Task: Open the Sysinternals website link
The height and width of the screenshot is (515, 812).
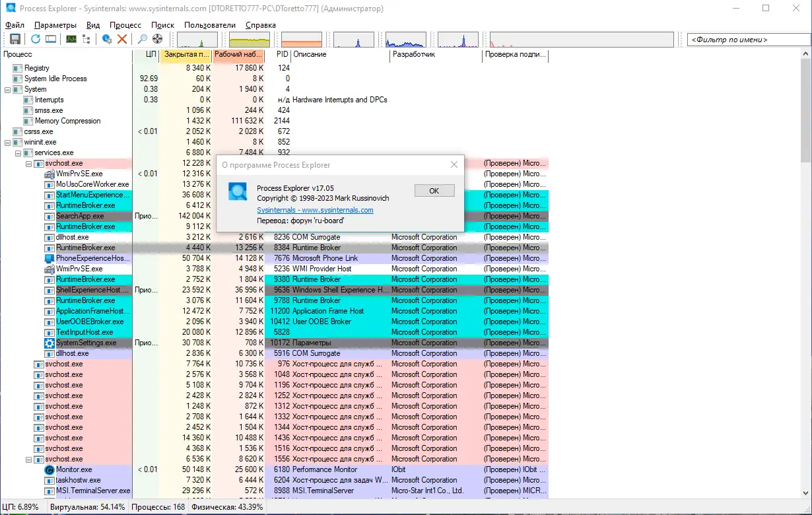Action: (x=315, y=210)
